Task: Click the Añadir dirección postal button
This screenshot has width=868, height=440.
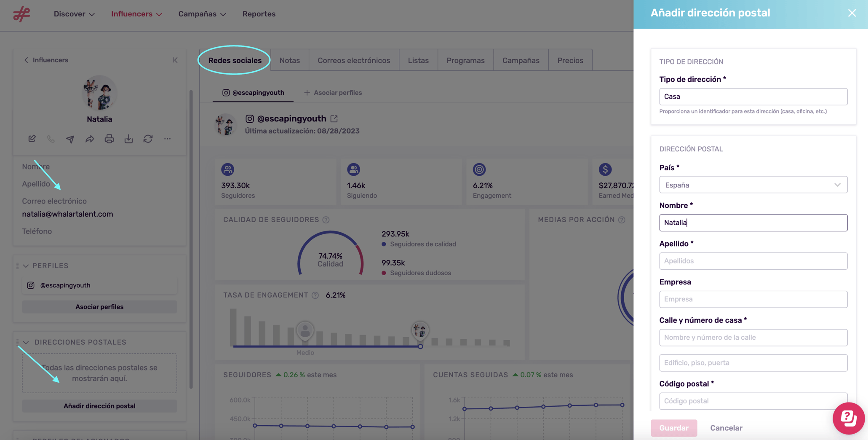Action: [x=99, y=406]
